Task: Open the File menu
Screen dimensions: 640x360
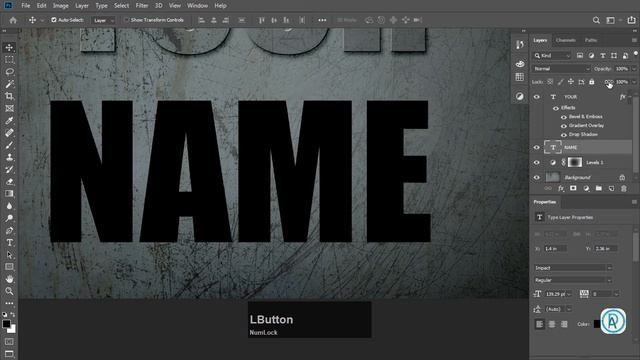Action: (26, 6)
